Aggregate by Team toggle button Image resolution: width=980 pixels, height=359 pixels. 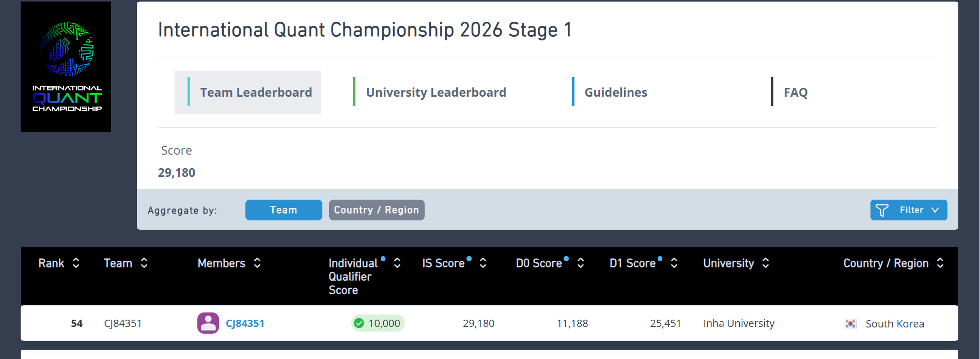(x=284, y=210)
